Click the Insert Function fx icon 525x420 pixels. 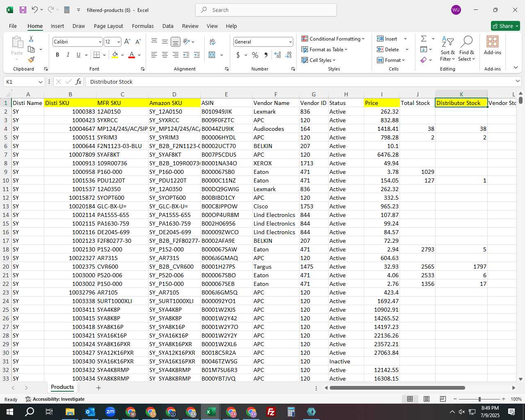(x=79, y=82)
